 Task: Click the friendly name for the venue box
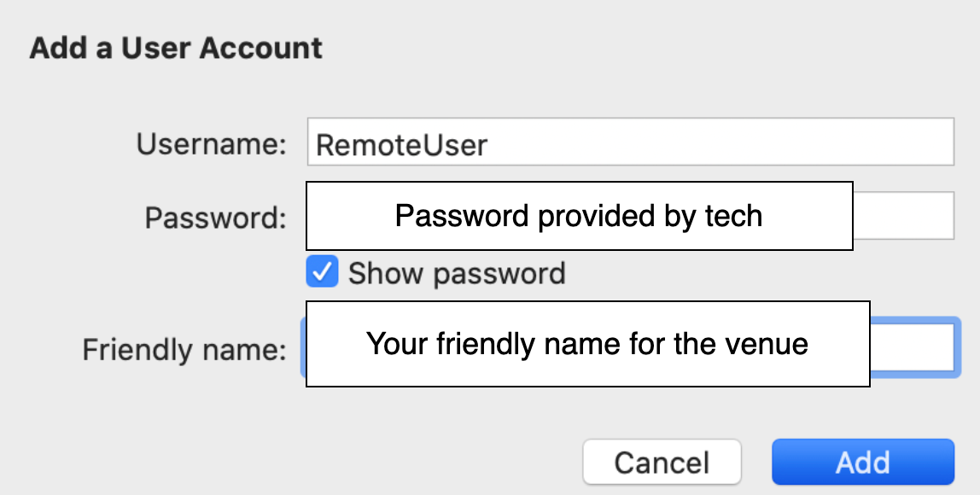(x=587, y=344)
